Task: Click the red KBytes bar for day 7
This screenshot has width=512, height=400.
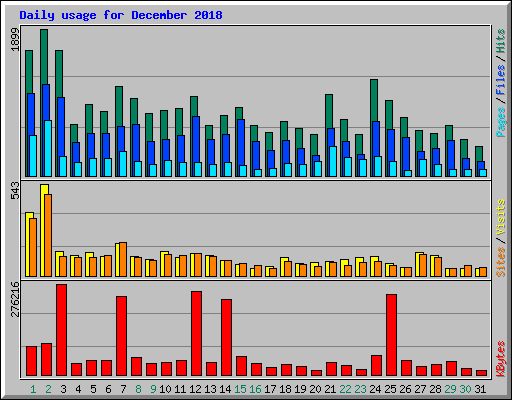Action: point(121,336)
